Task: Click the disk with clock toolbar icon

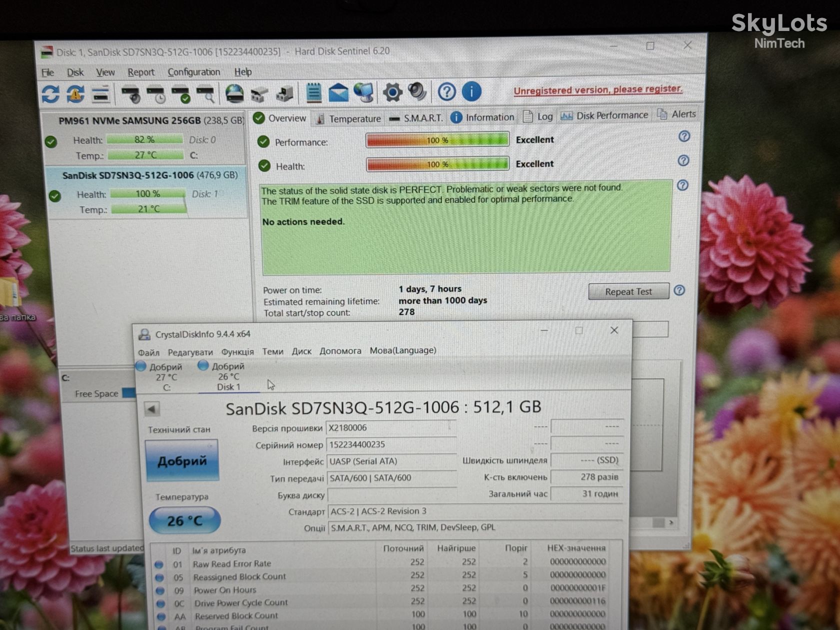Action: tap(156, 94)
